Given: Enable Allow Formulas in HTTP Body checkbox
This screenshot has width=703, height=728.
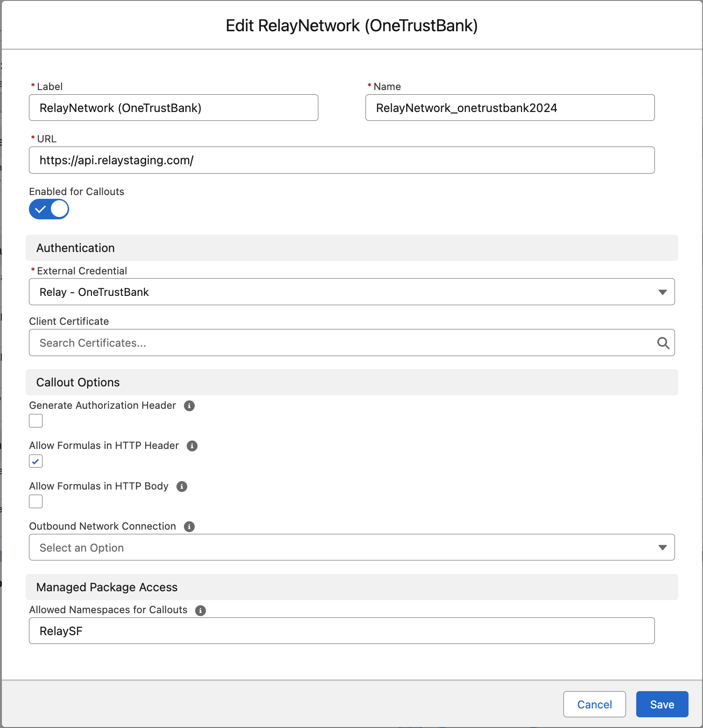Looking at the screenshot, I should [x=36, y=502].
